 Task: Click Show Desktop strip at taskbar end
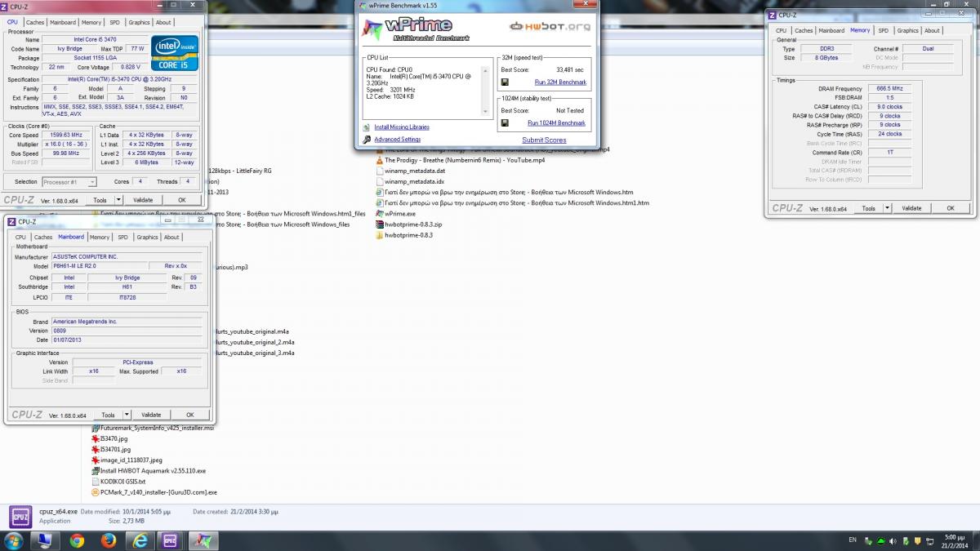coord(976,540)
